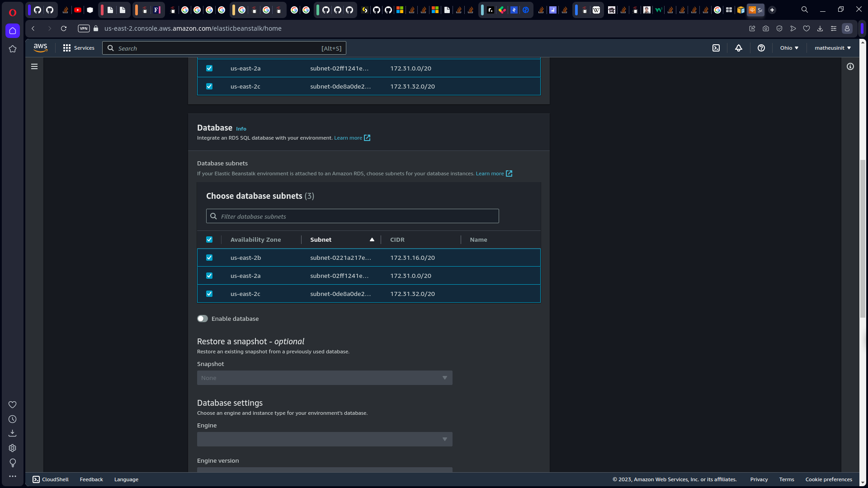Open the Ohio region selector
This screenshot has height=488, width=868.
coord(789,47)
